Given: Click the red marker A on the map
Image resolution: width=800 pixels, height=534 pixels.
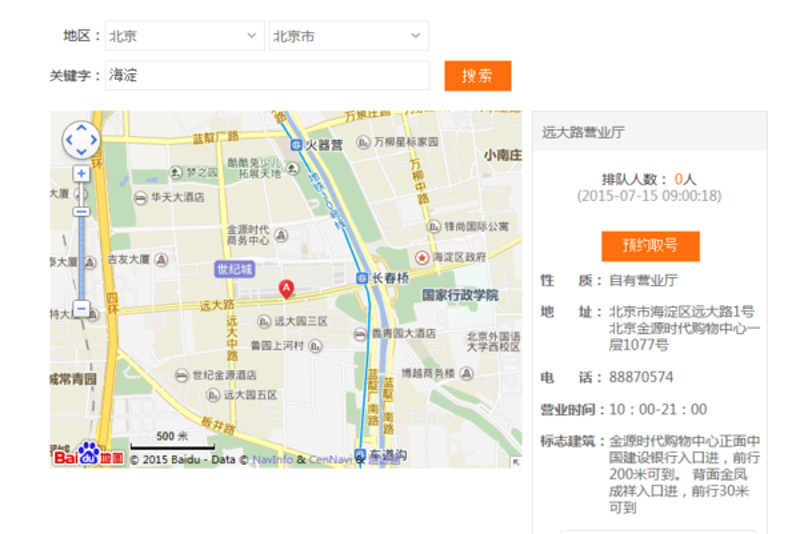Looking at the screenshot, I should [286, 289].
